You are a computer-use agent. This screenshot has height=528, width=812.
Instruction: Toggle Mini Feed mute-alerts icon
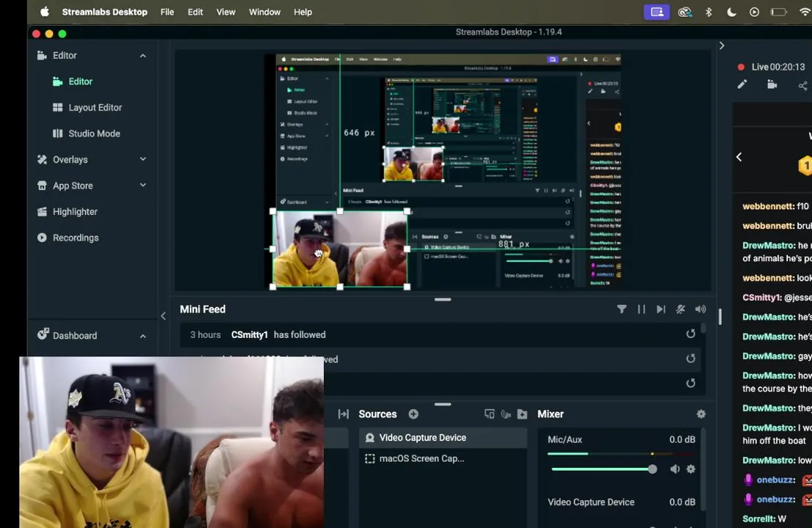point(681,309)
